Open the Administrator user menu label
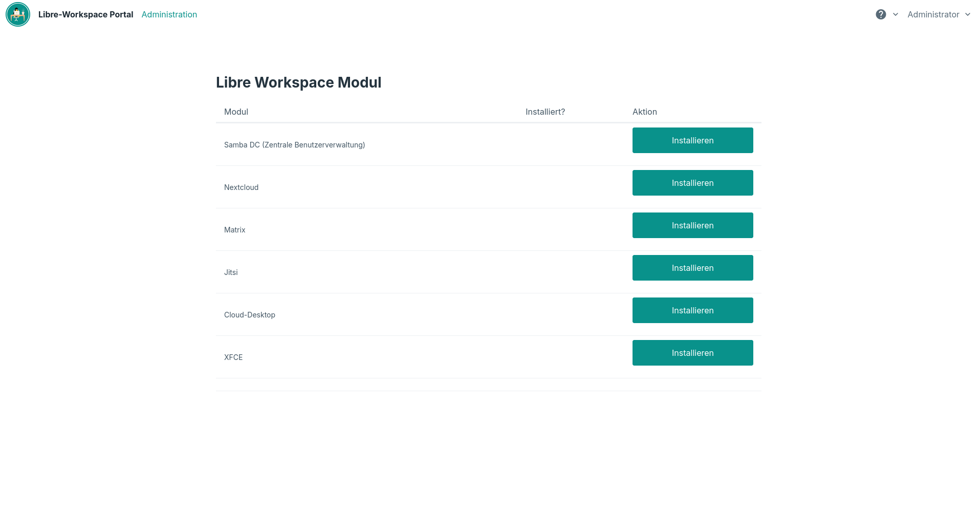980x532 pixels. tap(933, 14)
